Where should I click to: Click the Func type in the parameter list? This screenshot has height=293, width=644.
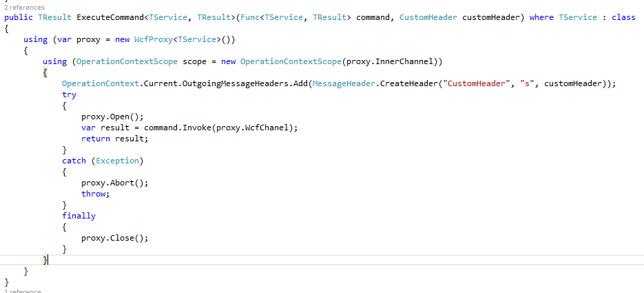pyautogui.click(x=250, y=18)
